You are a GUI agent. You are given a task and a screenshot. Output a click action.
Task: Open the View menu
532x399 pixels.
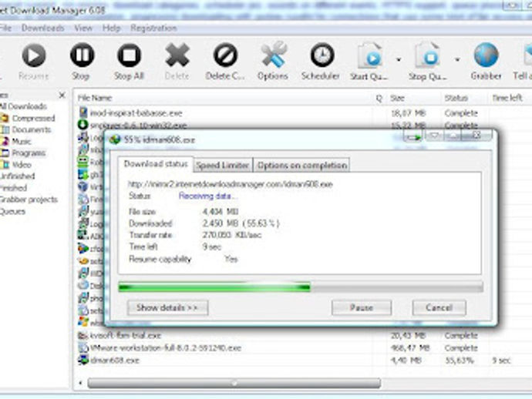click(83, 28)
